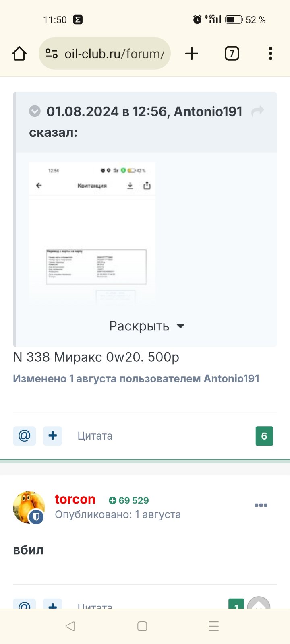The width and height of the screenshot is (290, 644).
Task: Multi-quote with the plus button in Antonio191's post
Action: 52,436
